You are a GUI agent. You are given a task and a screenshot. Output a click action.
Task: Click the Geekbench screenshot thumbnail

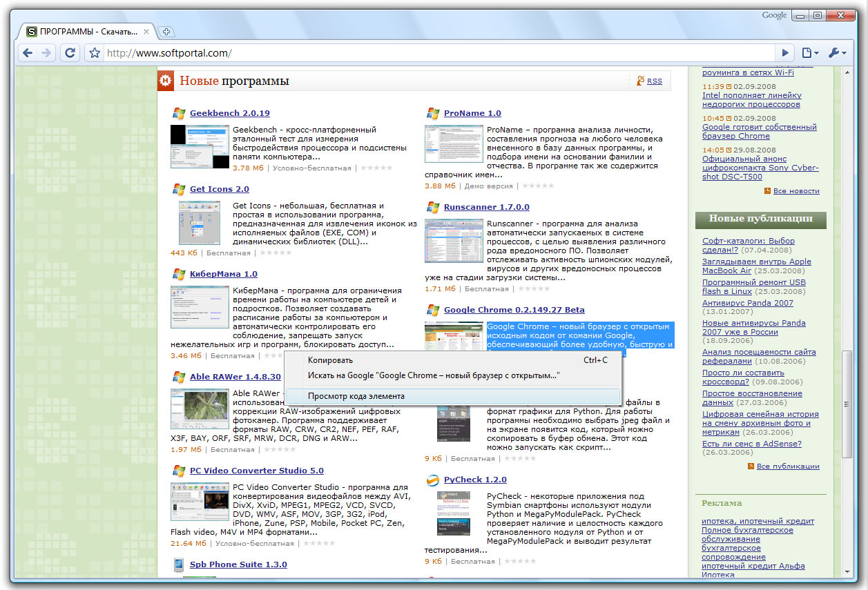tap(199, 146)
